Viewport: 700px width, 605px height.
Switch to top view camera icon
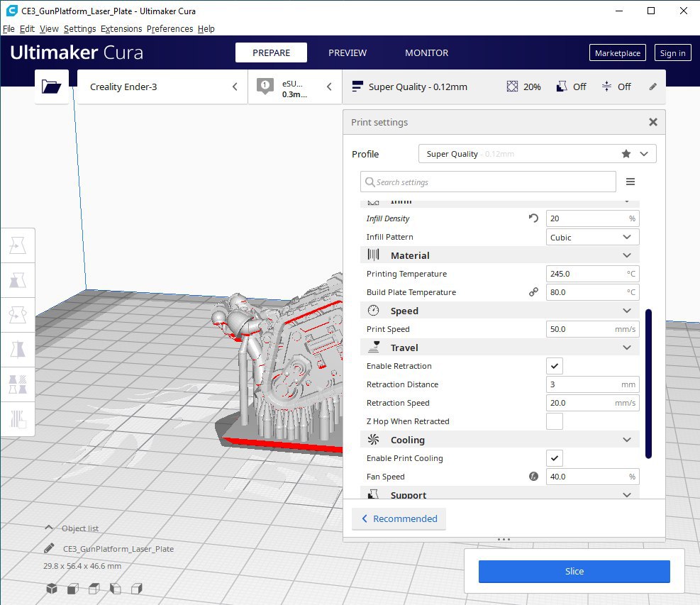click(x=94, y=589)
